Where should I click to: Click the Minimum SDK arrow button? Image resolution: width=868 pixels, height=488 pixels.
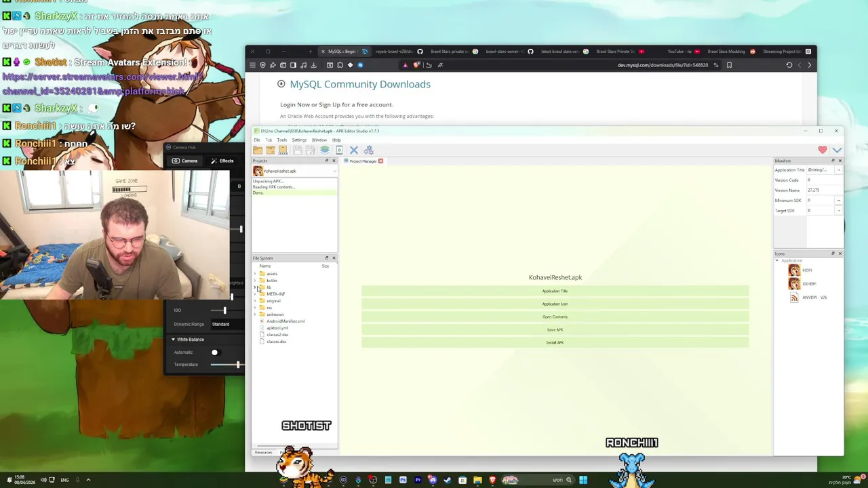click(x=838, y=201)
